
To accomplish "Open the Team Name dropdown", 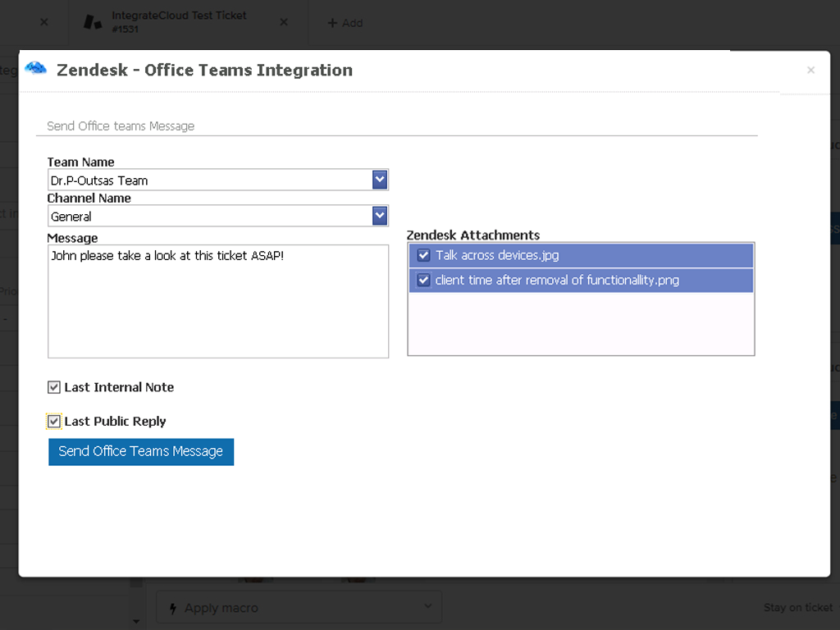I will 379,179.
